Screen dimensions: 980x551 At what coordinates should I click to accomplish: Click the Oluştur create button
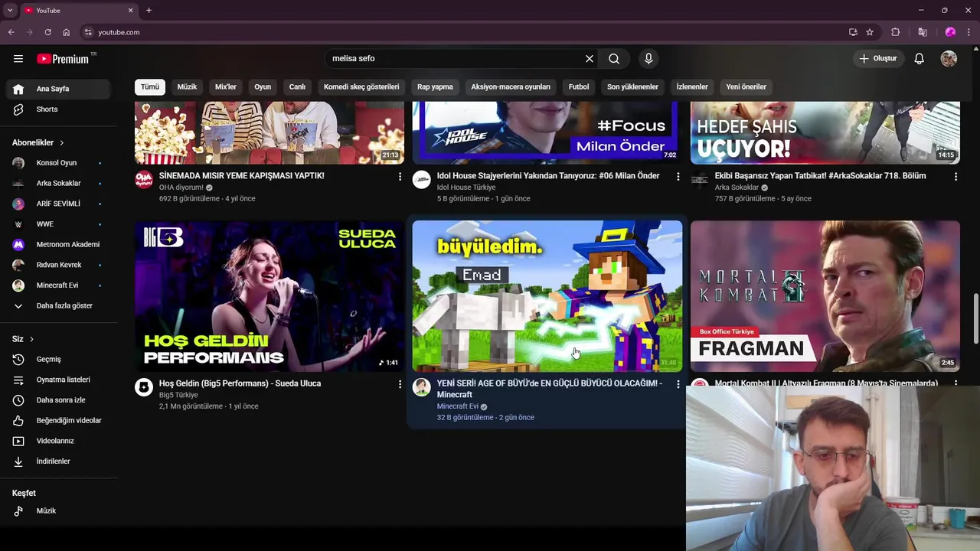click(x=878, y=59)
